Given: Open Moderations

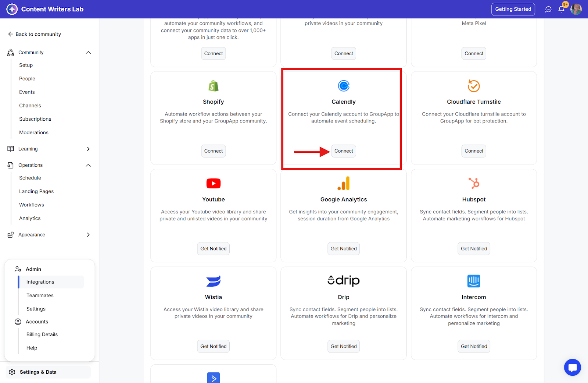Looking at the screenshot, I should (x=34, y=132).
